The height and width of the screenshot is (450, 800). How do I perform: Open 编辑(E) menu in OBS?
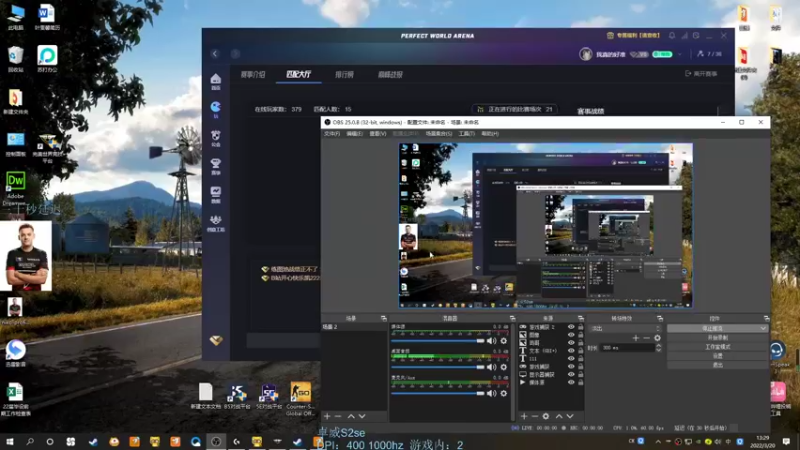pos(354,134)
